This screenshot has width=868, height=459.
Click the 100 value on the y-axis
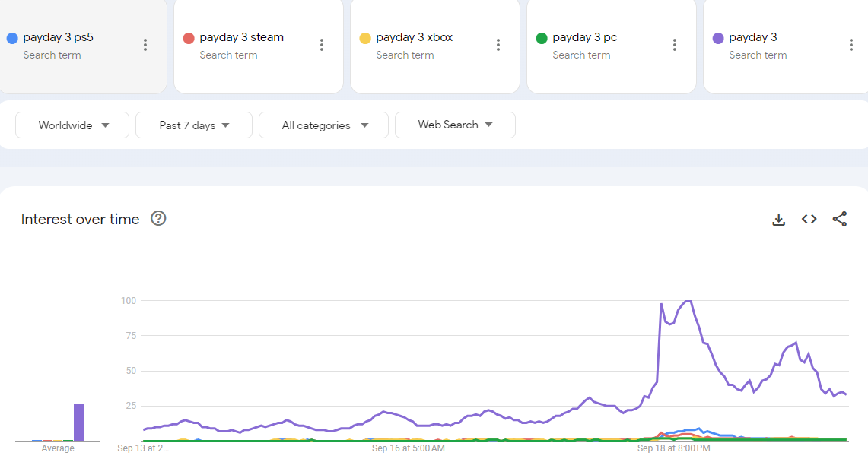pyautogui.click(x=129, y=301)
